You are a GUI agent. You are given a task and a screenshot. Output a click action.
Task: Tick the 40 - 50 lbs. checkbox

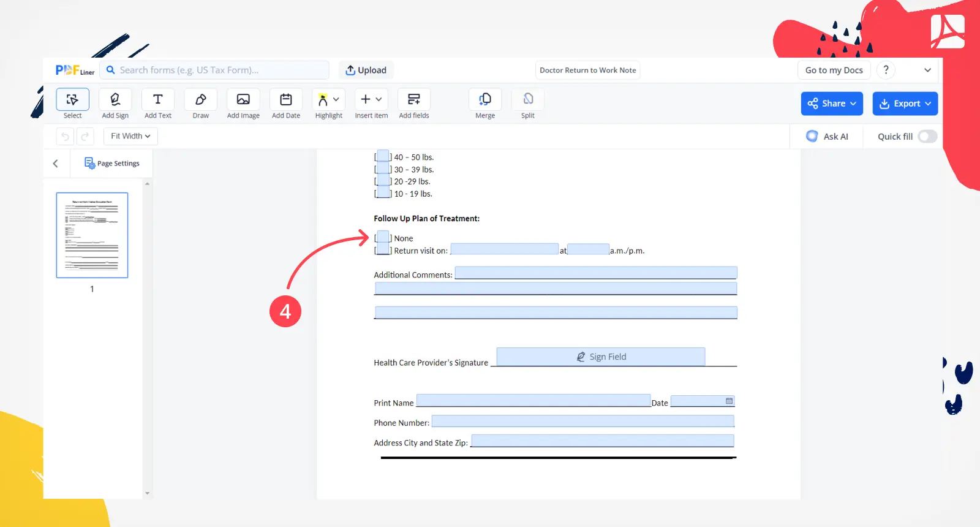click(383, 156)
